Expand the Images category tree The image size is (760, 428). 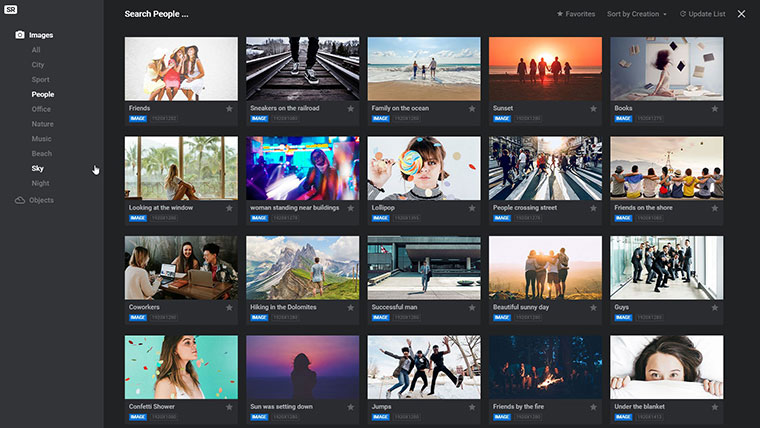tap(41, 35)
